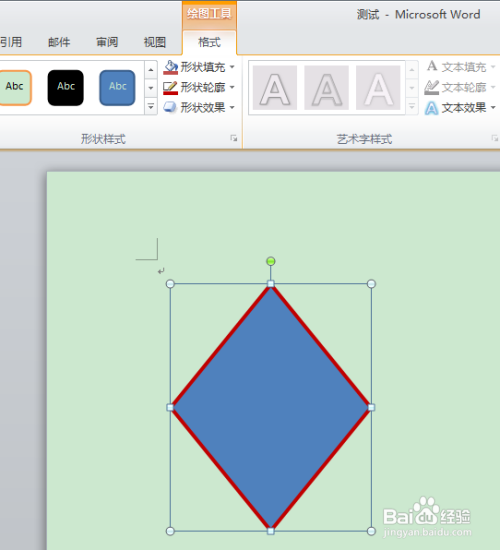Viewport: 500px width, 550px height.
Task: Select the blue diamond shape
Action: click(271, 408)
